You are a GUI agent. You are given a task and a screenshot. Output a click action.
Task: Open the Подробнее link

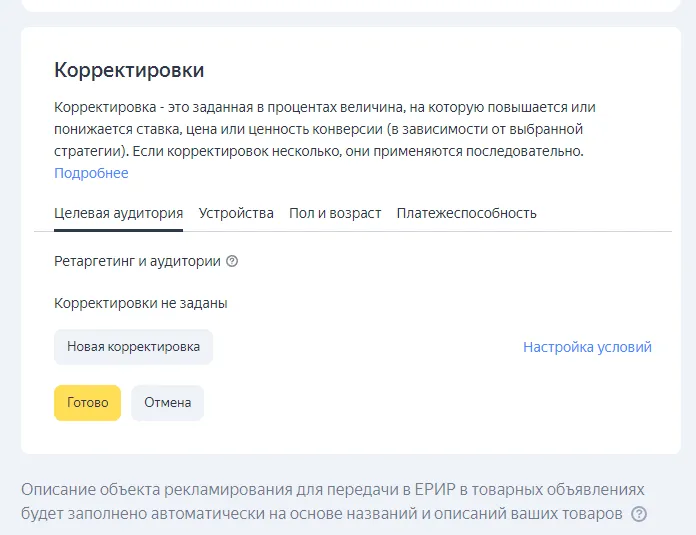pos(91,173)
